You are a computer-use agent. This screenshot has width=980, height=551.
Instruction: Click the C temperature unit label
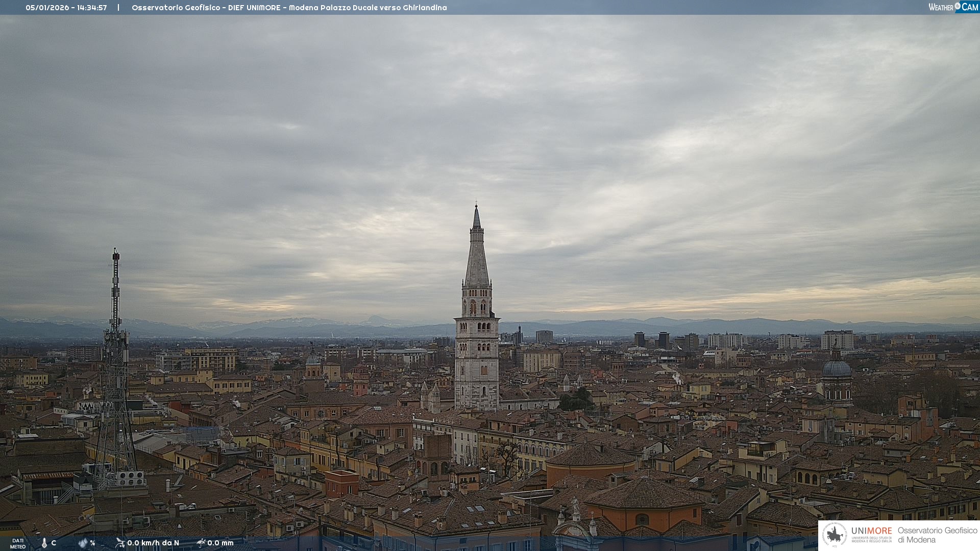click(54, 543)
